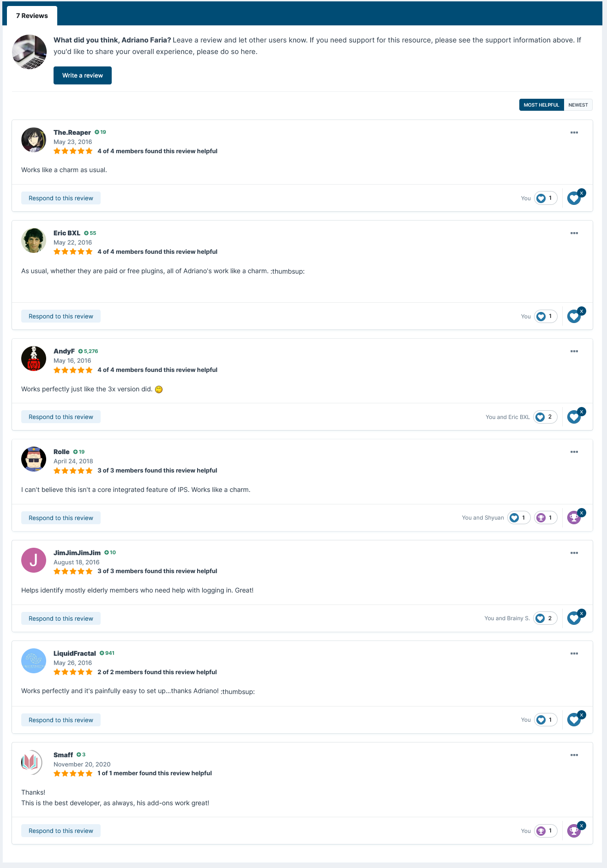This screenshot has width=607, height=868.
Task: Sort reviews by Most Helpful
Action: pyautogui.click(x=541, y=105)
